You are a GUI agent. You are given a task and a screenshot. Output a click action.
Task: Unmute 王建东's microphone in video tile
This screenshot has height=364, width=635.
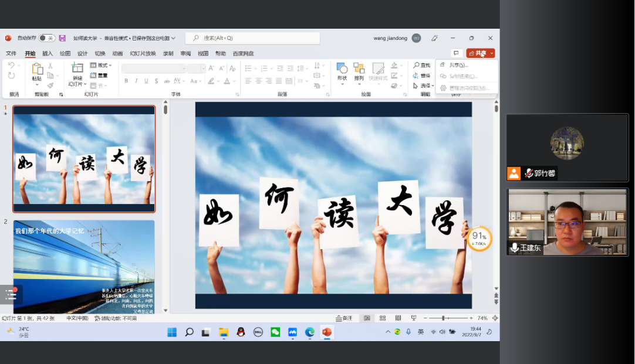515,248
